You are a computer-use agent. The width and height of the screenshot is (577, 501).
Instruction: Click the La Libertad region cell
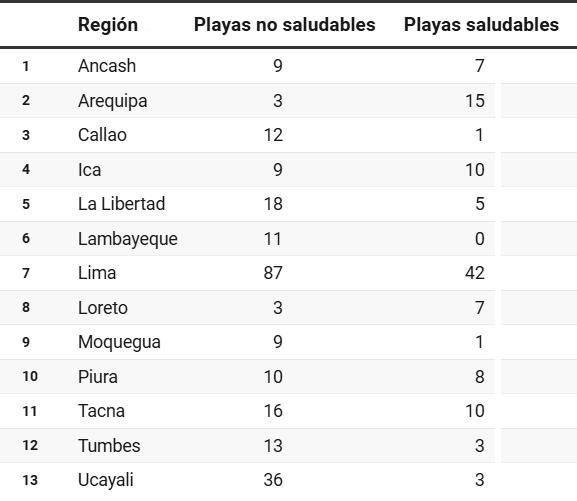(121, 204)
